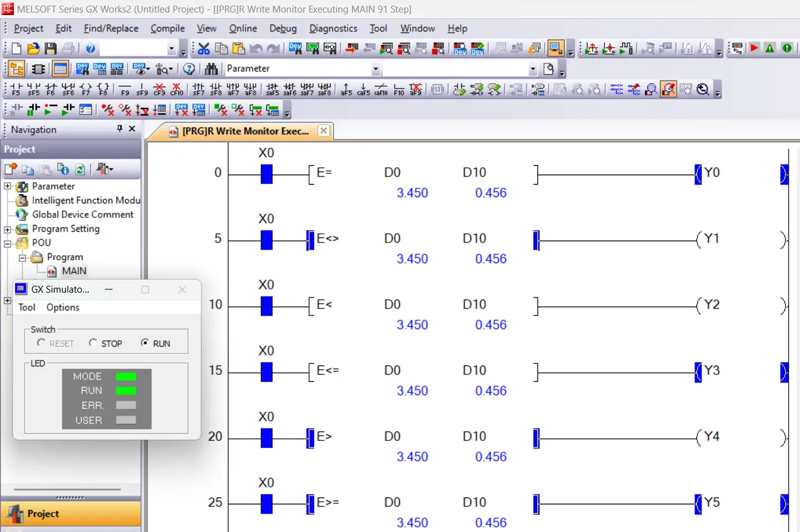Select the RESET switch in GX Simulator

click(x=41, y=343)
